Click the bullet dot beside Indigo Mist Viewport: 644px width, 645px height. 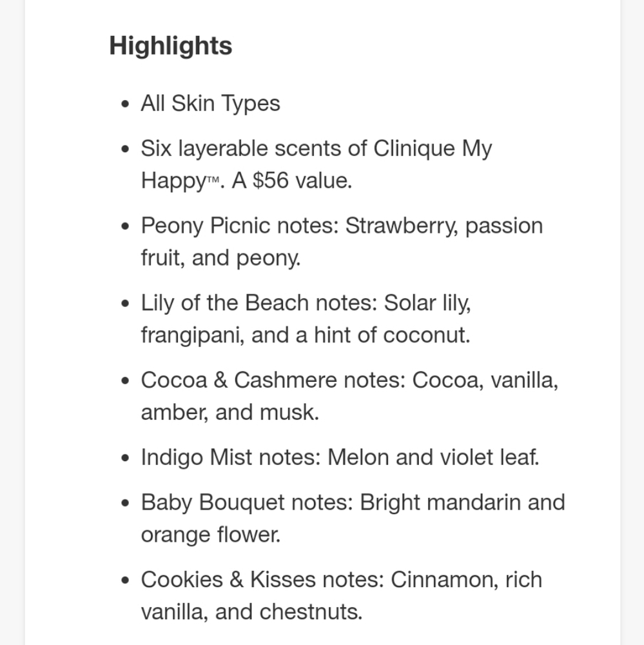(126, 458)
